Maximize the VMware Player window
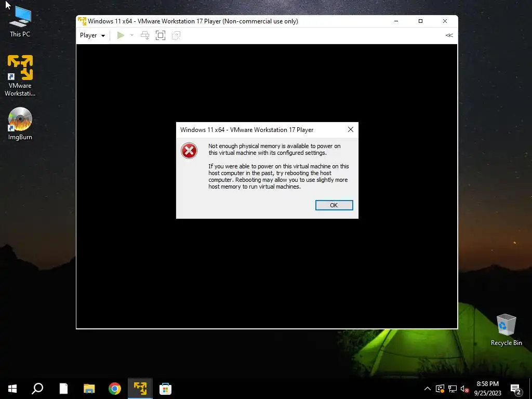 click(x=420, y=21)
